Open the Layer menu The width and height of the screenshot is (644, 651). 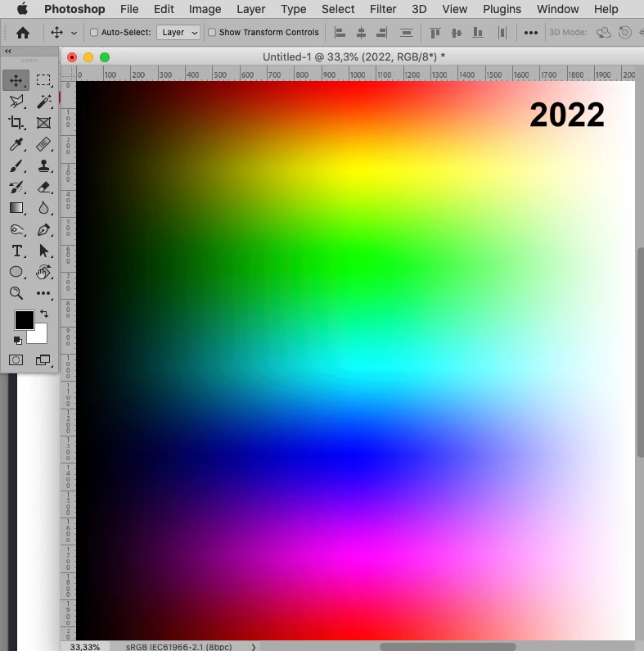(x=251, y=9)
